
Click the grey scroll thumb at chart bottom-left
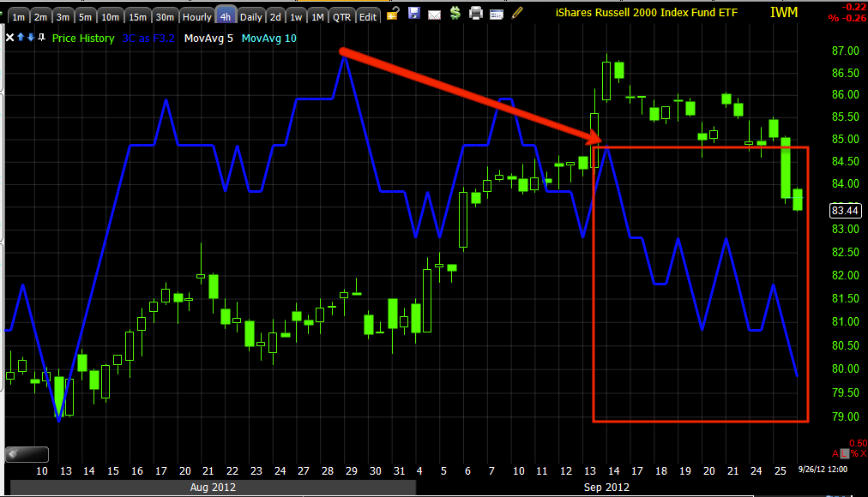coord(27,454)
